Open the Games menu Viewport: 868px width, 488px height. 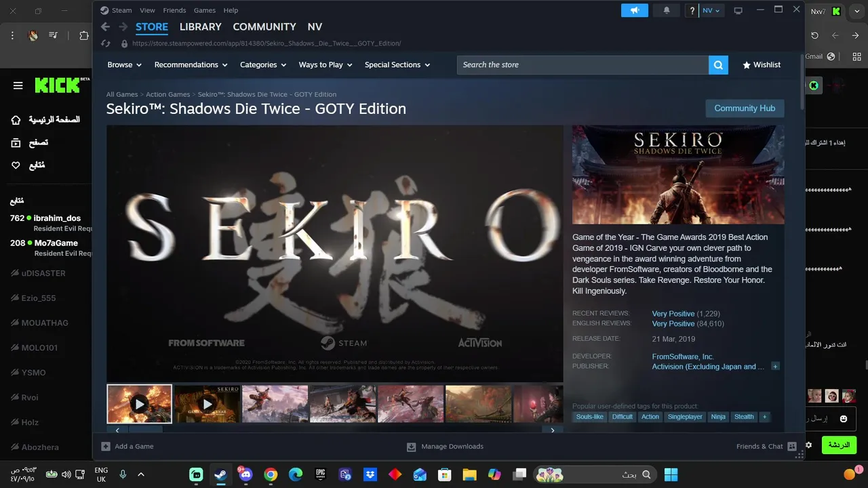tap(205, 10)
